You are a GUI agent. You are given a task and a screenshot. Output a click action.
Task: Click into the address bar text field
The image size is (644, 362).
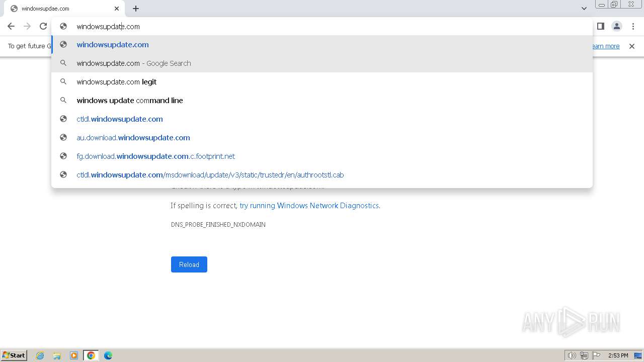click(x=322, y=26)
